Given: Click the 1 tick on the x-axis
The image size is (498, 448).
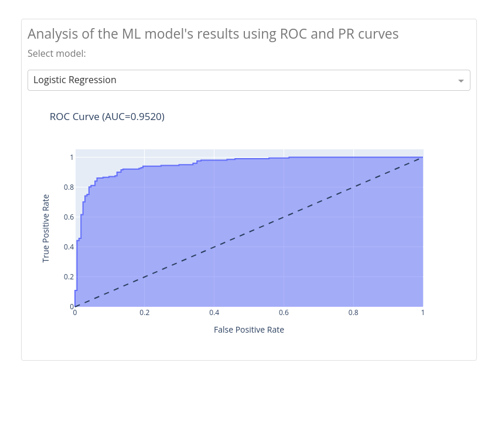Looking at the screenshot, I should 422,313.
